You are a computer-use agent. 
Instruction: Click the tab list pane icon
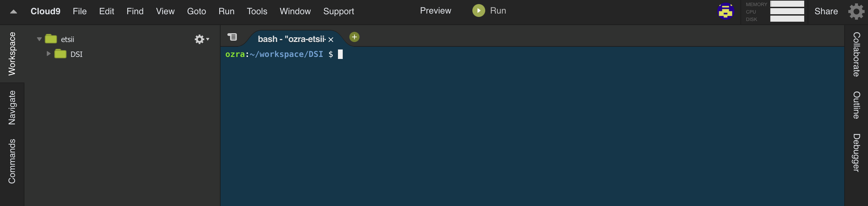tap(232, 37)
